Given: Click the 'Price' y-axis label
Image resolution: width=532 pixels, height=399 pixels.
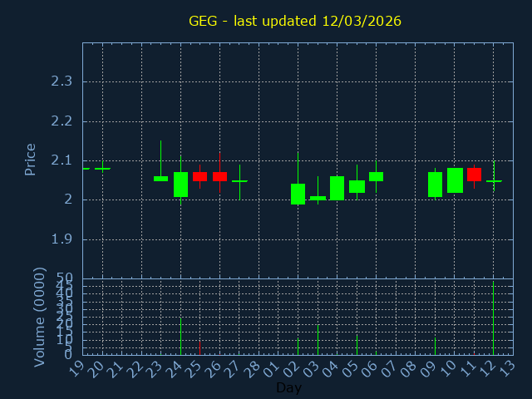Looking at the screenshot, I should [x=31, y=159].
